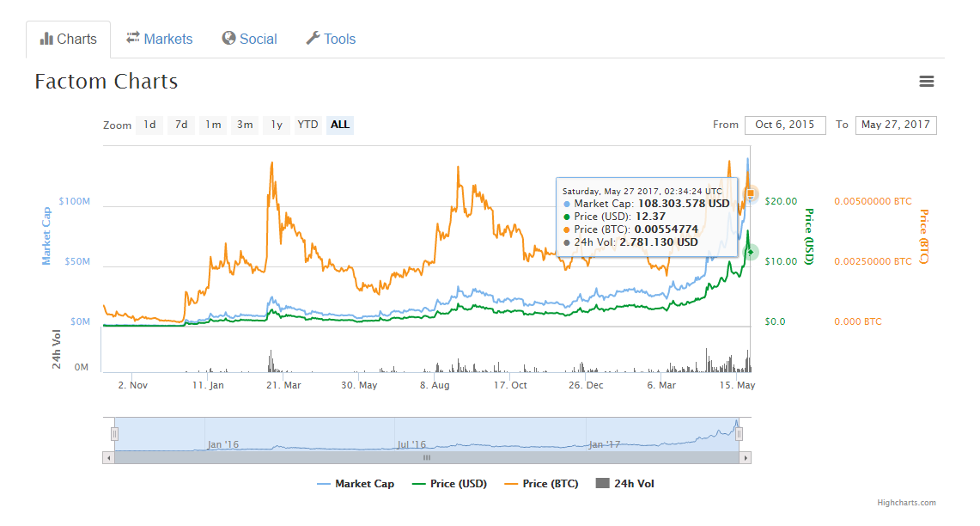Click the right handle of navigator range
Viewport: 980px width, 526px height.
739,433
